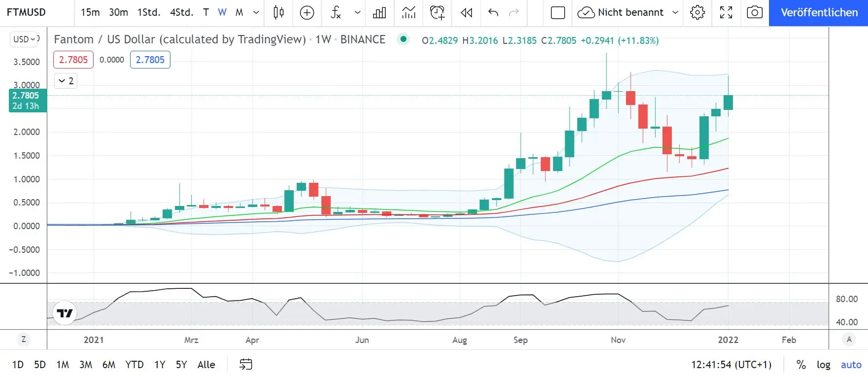Click the 12:41:54 (UTC+1) timezone clock
The image size is (868, 377).
coord(731,365)
